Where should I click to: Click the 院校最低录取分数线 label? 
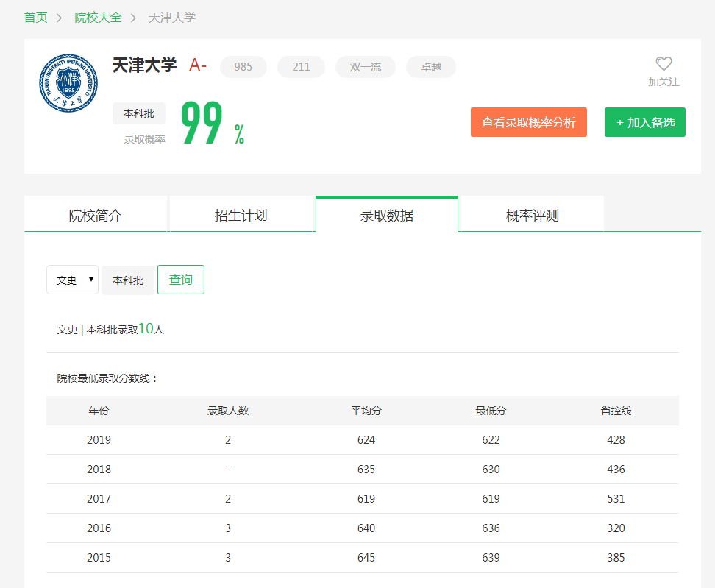[x=107, y=378]
